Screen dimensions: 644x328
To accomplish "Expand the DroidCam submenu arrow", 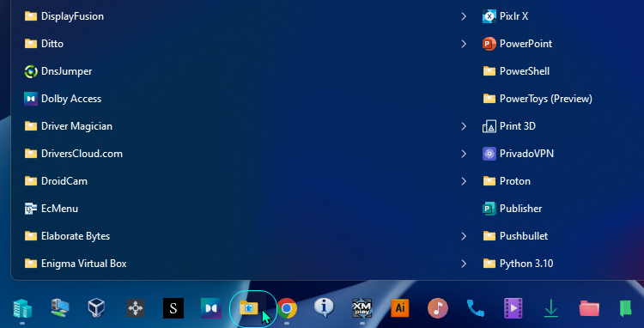I will 464,181.
